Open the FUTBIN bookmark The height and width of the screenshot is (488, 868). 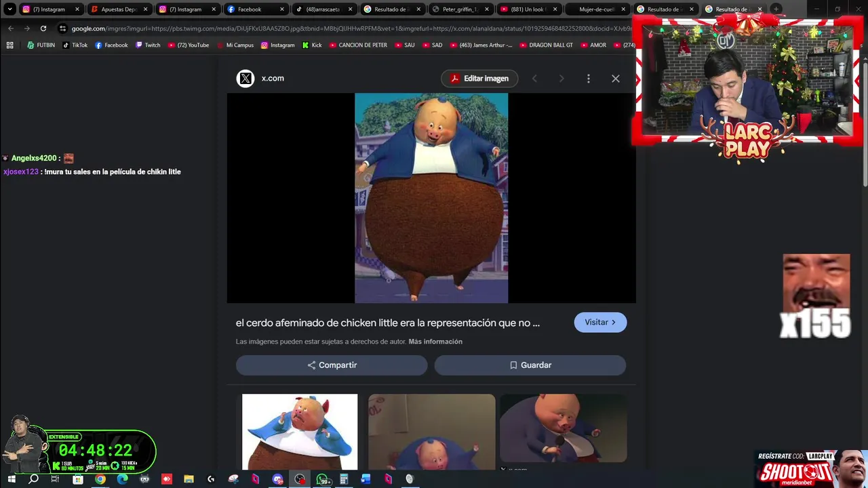point(41,45)
